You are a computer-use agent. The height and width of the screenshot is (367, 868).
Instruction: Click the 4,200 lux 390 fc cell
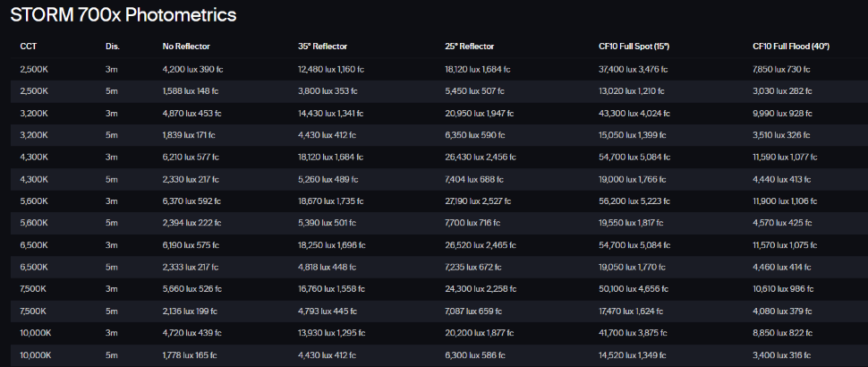(194, 69)
